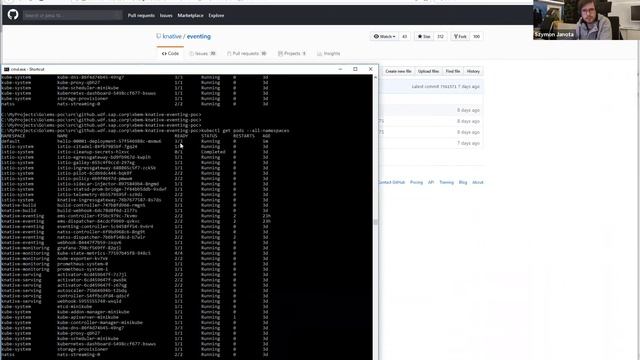The width and height of the screenshot is (640, 360).
Task: Open About footer link
Action: (478, 182)
